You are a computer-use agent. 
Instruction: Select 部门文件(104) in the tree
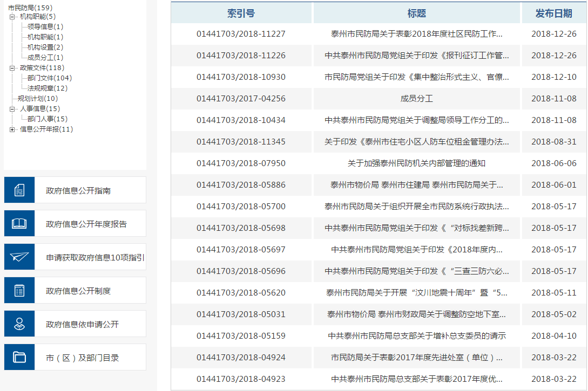50,78
